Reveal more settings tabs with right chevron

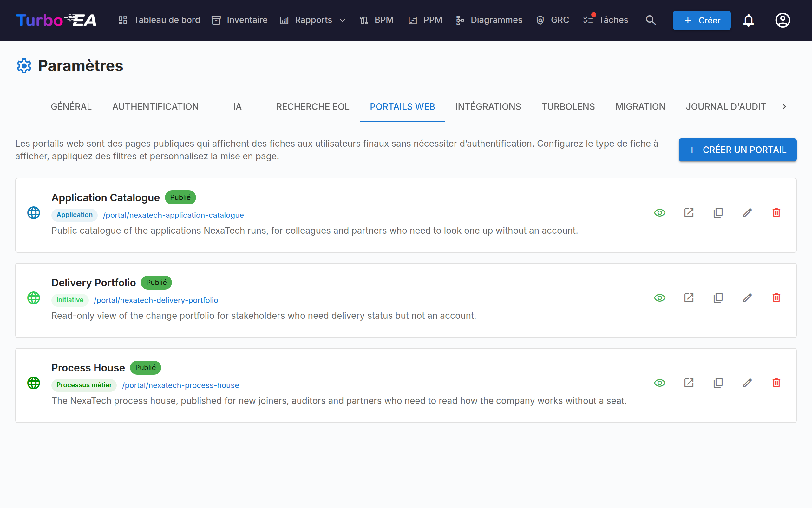(x=784, y=106)
